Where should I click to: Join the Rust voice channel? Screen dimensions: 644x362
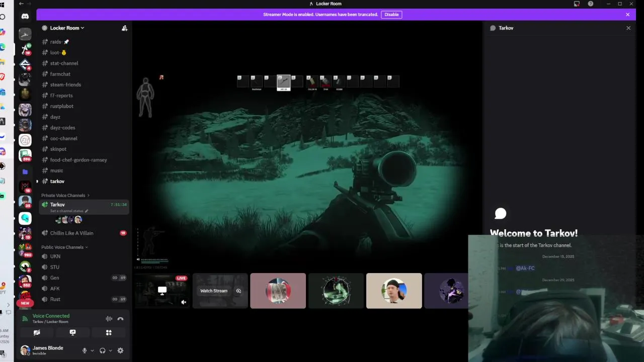pyautogui.click(x=84, y=299)
